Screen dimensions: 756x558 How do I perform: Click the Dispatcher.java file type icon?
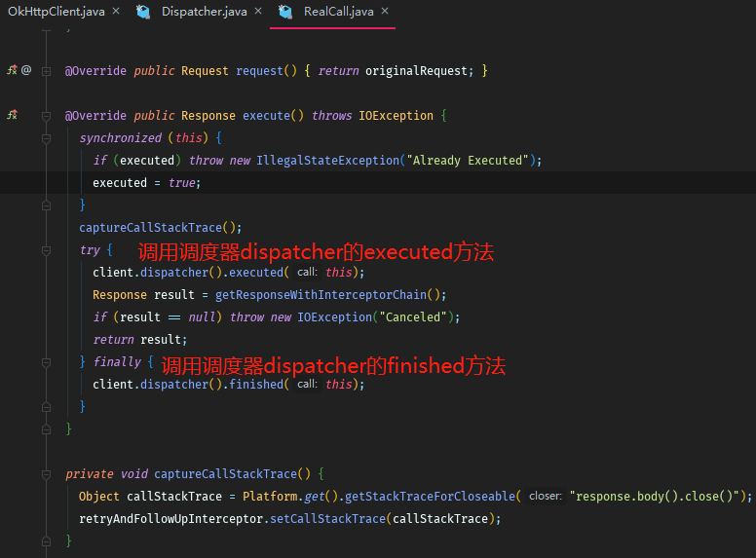pyautogui.click(x=143, y=12)
